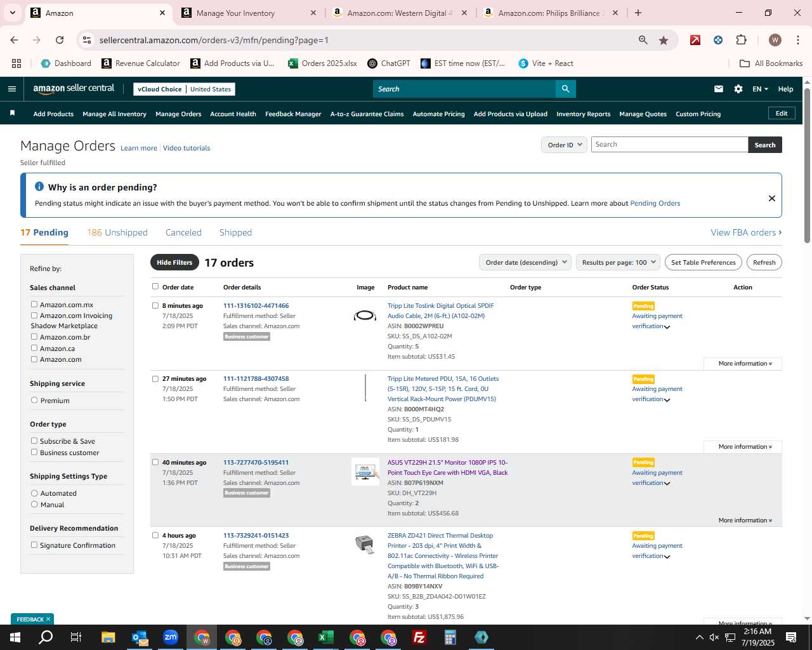The image size is (812, 650).
Task: Open File Explorer from the taskbar
Action: (108, 637)
